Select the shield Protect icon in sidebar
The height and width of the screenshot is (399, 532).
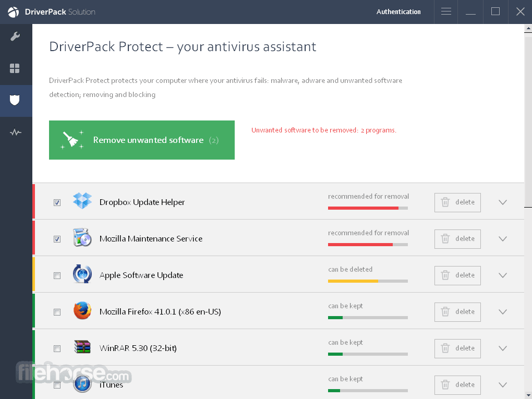15,100
